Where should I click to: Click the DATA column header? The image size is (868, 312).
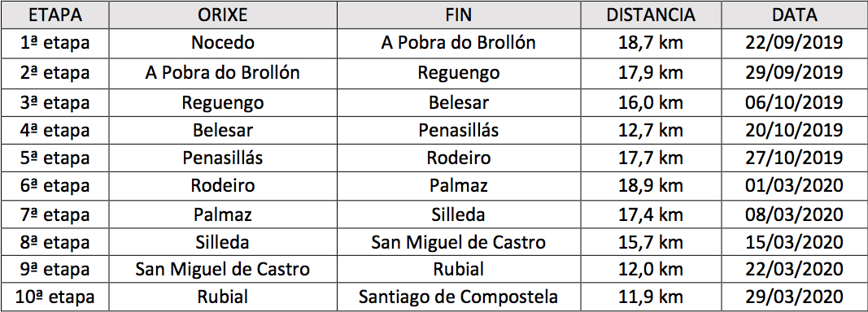(x=794, y=15)
